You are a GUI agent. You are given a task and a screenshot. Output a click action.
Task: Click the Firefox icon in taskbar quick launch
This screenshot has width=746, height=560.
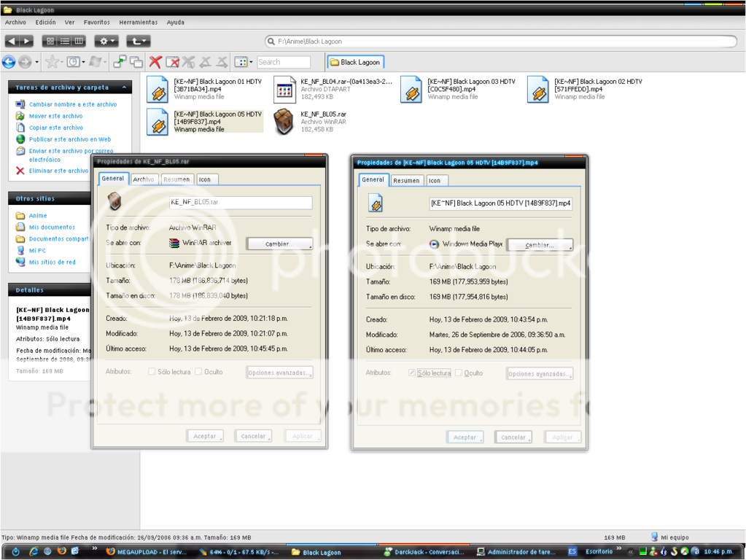(61, 551)
